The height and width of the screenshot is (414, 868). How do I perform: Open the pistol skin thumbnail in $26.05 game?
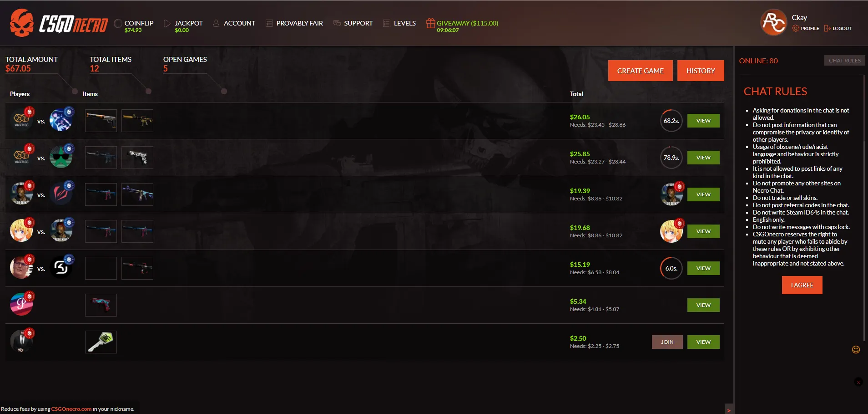(x=101, y=121)
